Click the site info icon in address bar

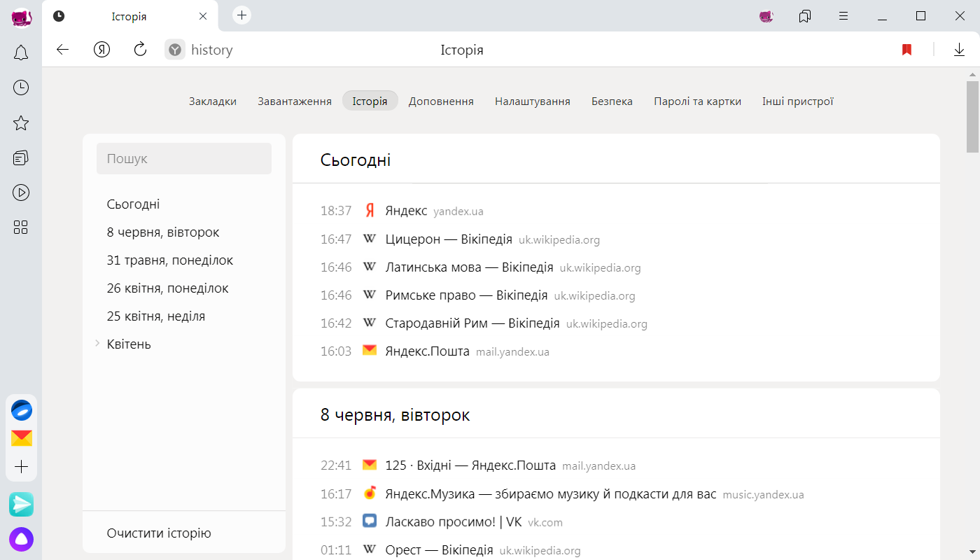click(x=175, y=50)
